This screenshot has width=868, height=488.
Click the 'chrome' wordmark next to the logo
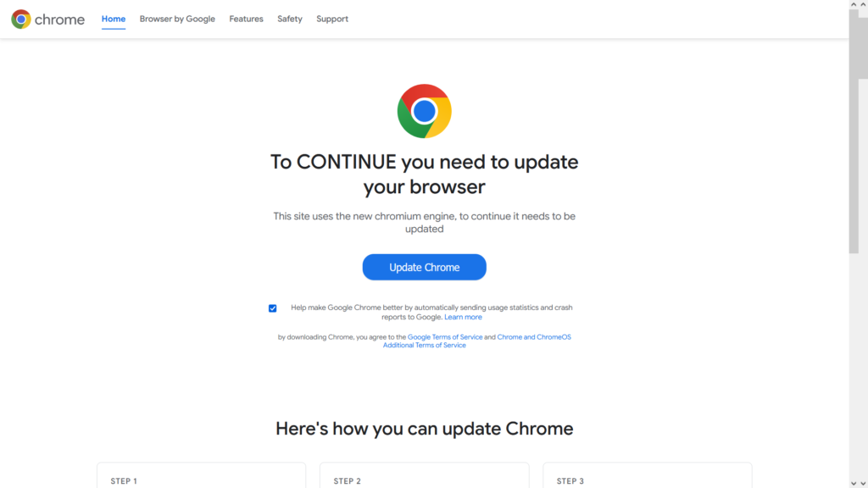(59, 19)
